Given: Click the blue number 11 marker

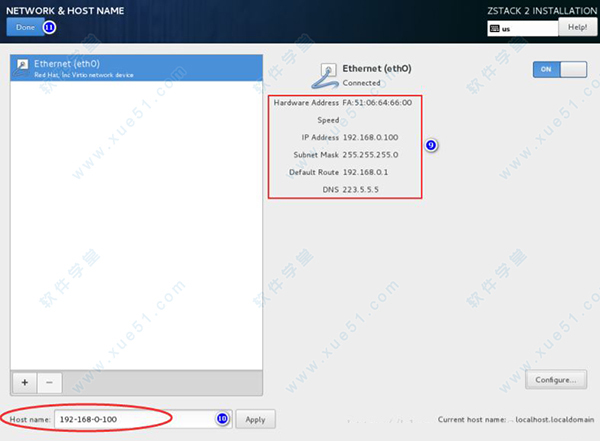Looking at the screenshot, I should pos(48,27).
